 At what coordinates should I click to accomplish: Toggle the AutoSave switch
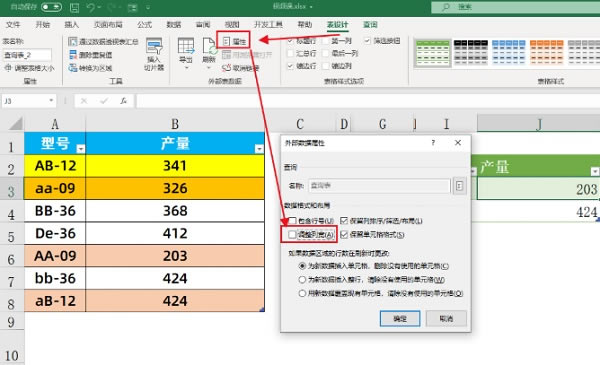pyautogui.click(x=51, y=7)
